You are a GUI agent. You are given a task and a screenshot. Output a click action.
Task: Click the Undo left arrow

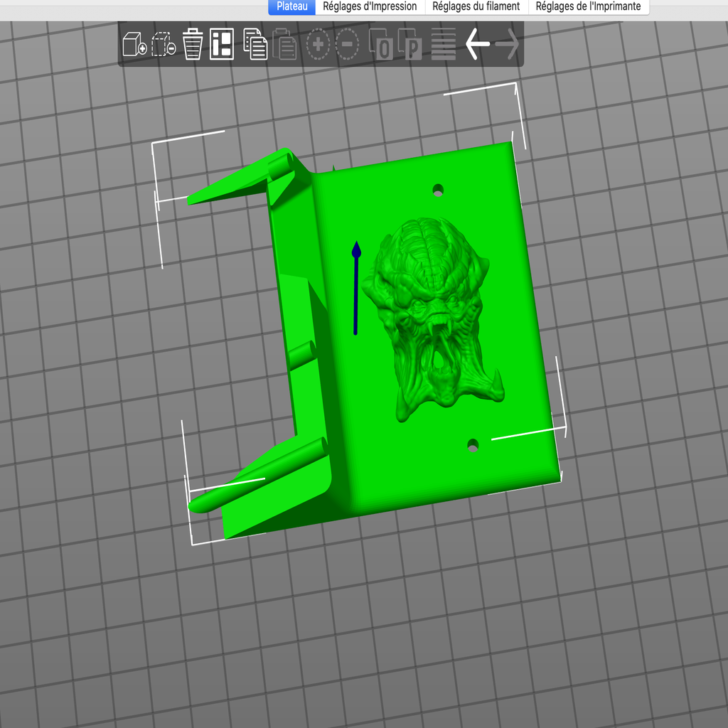tap(478, 44)
